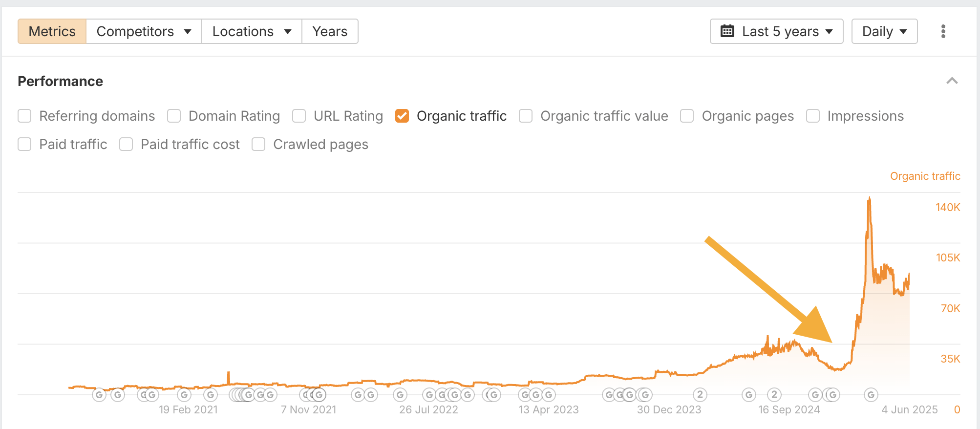Click the "2" marker near 16 Sep 2024

coord(775,395)
